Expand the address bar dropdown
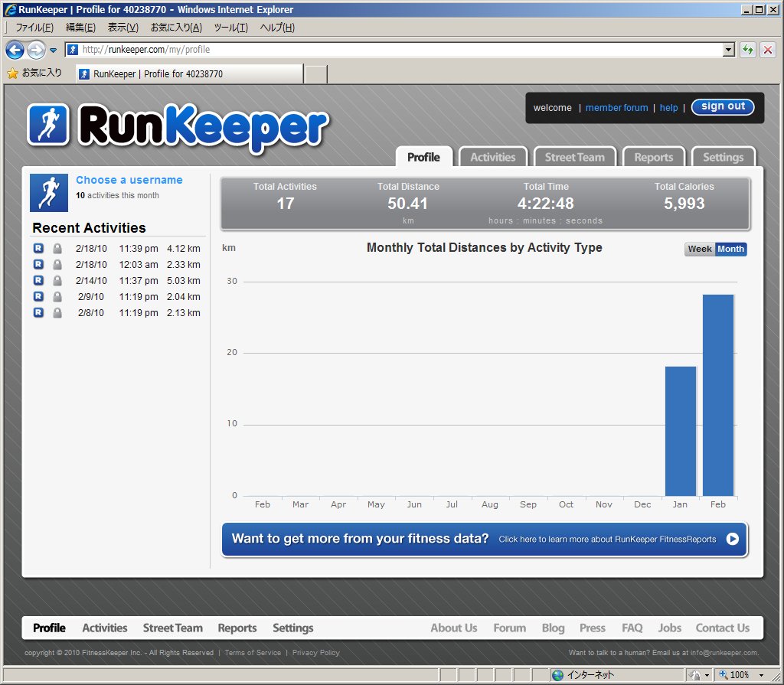Screen dimensions: 784x685 [729, 50]
